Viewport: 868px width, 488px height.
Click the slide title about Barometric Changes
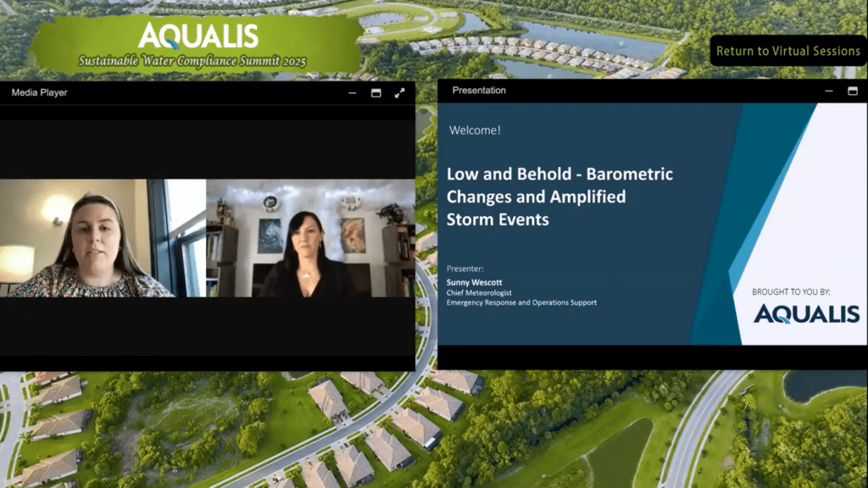pyautogui.click(x=560, y=197)
